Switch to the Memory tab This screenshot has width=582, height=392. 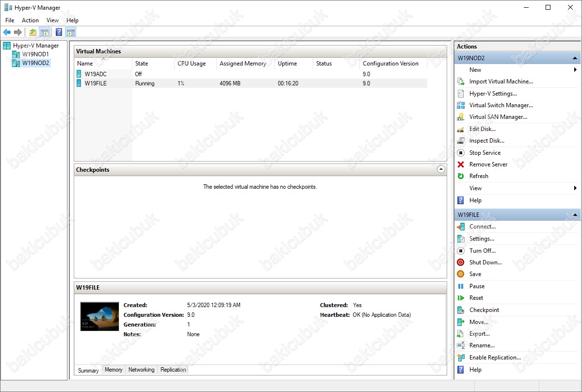113,370
